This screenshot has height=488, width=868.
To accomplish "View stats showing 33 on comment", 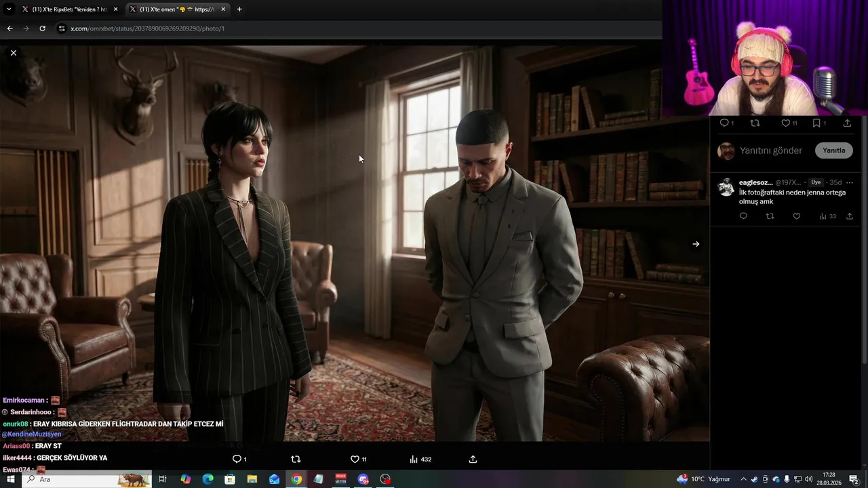I will [827, 216].
